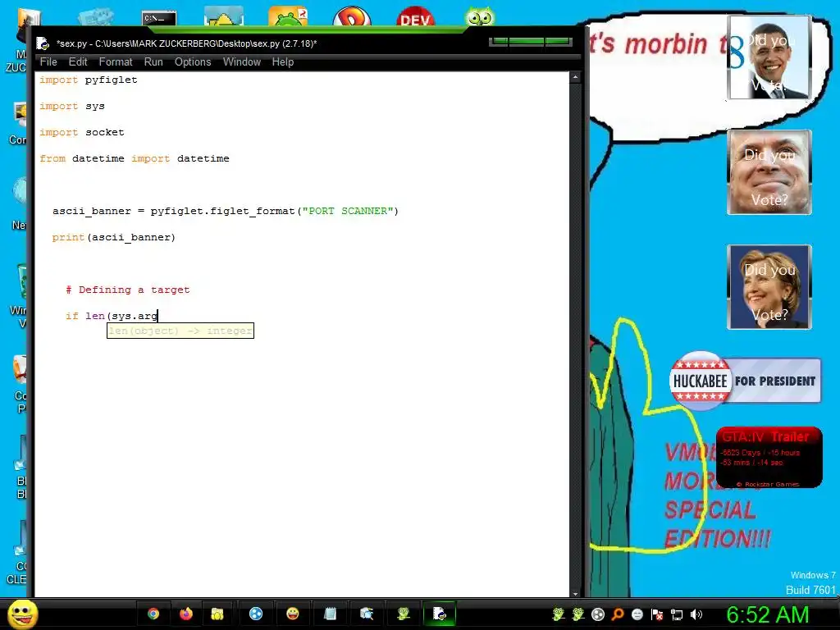The image size is (840, 630).
Task: Click the Hillary Clinton Did you Vote gadget
Action: tap(769, 286)
